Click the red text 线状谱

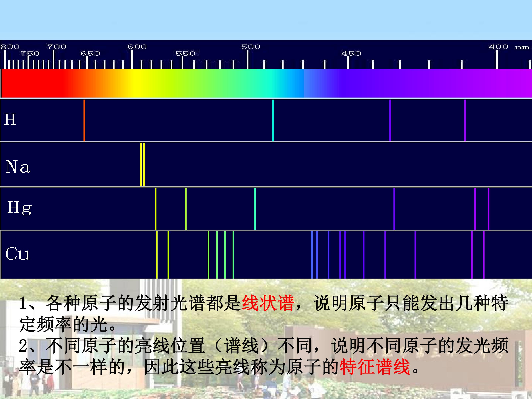point(268,303)
